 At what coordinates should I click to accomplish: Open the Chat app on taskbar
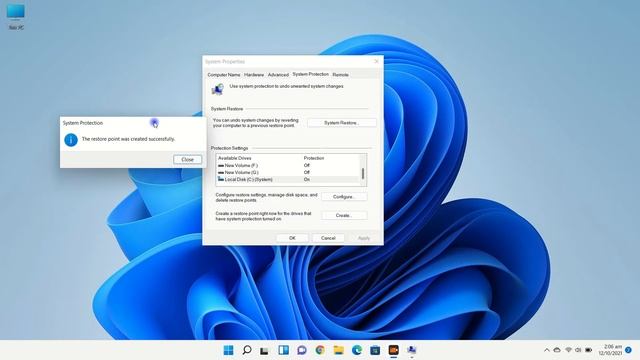[302, 350]
